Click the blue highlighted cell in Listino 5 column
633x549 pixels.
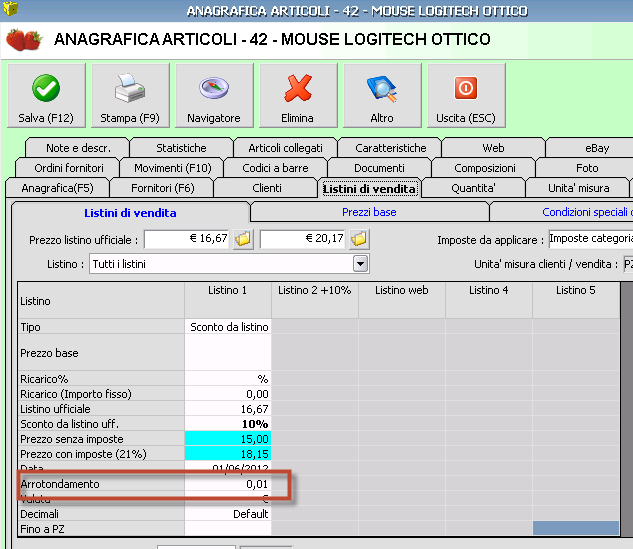pos(576,528)
